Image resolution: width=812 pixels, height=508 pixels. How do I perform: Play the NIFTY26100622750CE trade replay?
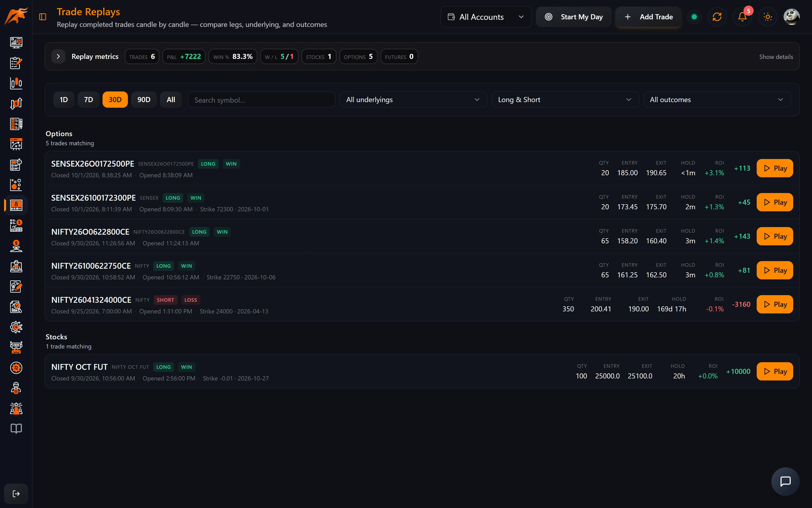click(775, 270)
